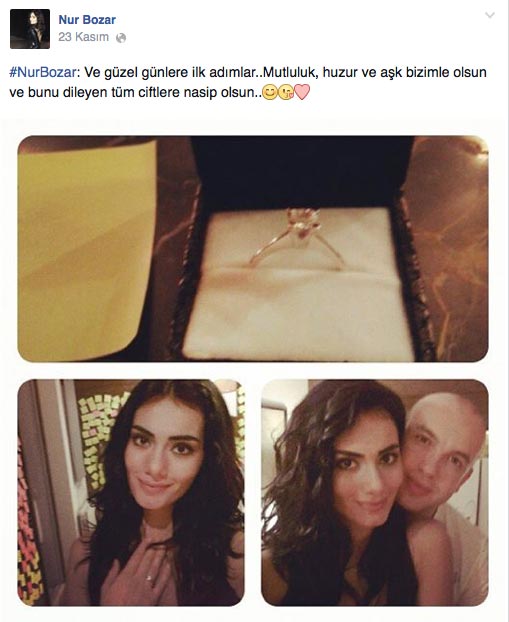
Task: Click the sticky notes wall behind the woman
Action: (97, 436)
